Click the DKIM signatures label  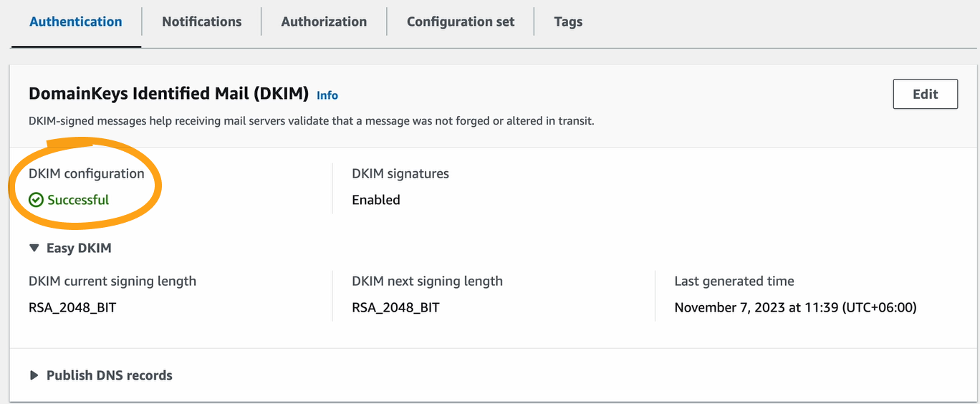coord(400,173)
